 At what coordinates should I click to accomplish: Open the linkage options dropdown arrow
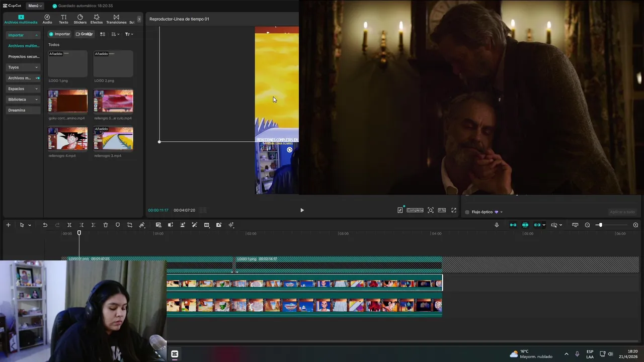point(544,225)
